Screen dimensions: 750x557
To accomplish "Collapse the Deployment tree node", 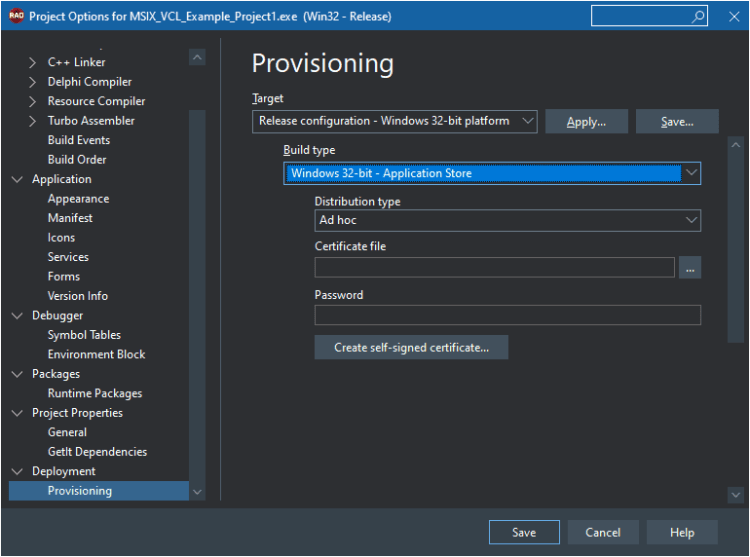I will 17,471.
